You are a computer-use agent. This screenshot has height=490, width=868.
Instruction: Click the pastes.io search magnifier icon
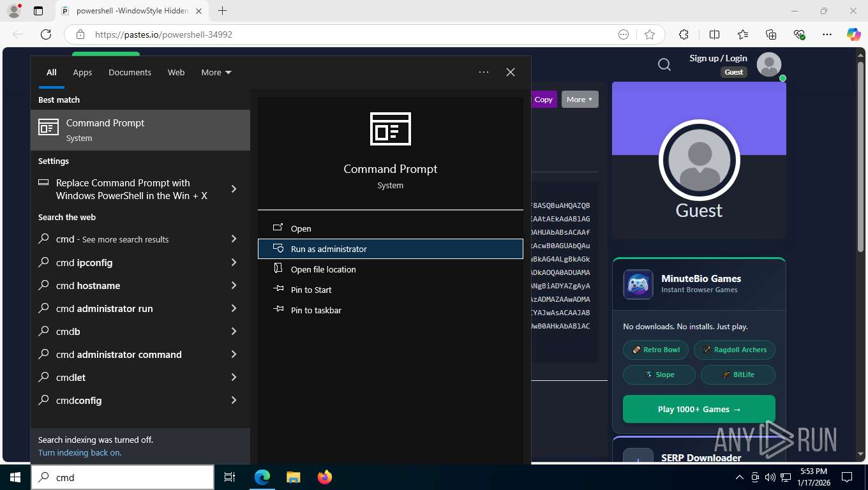pos(664,64)
